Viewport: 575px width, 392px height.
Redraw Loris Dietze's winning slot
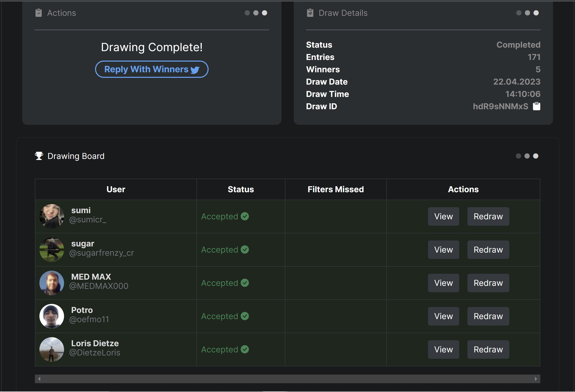click(488, 349)
